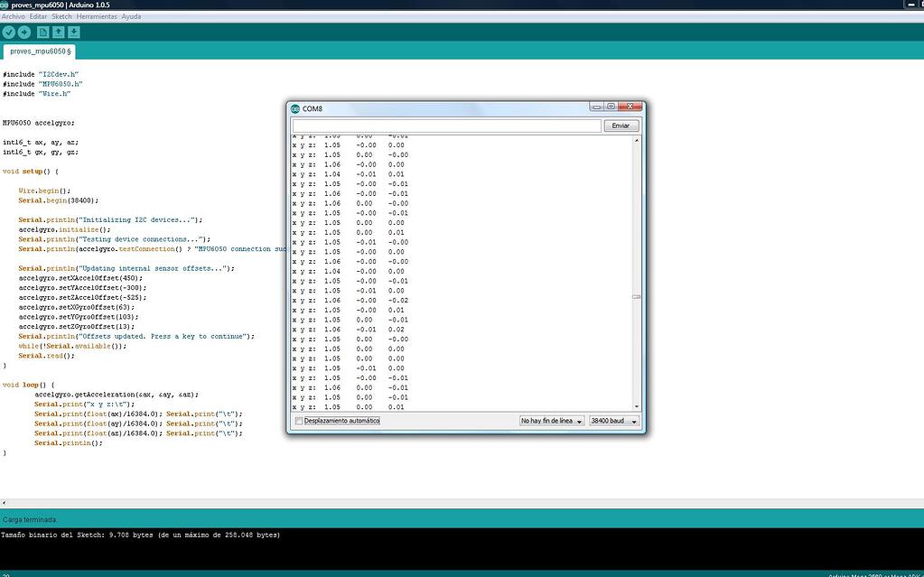Maximize the COM8 serial monitor window
The image size is (924, 577).
(x=611, y=107)
